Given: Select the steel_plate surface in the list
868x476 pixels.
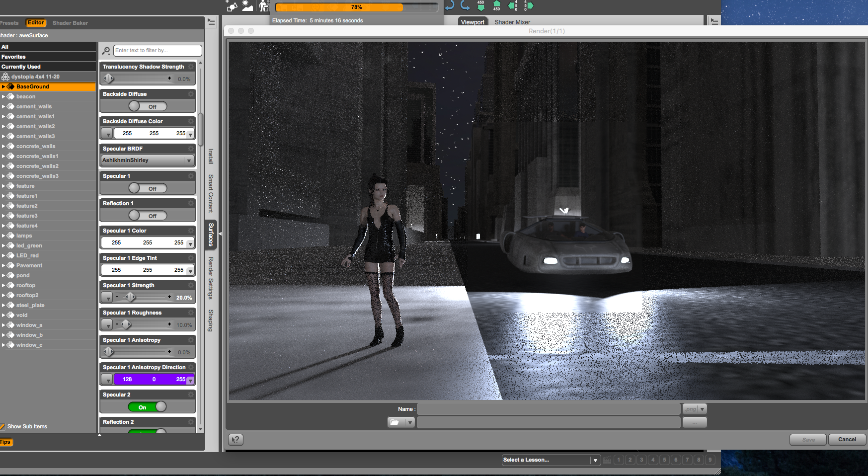Looking at the screenshot, I should (30, 305).
